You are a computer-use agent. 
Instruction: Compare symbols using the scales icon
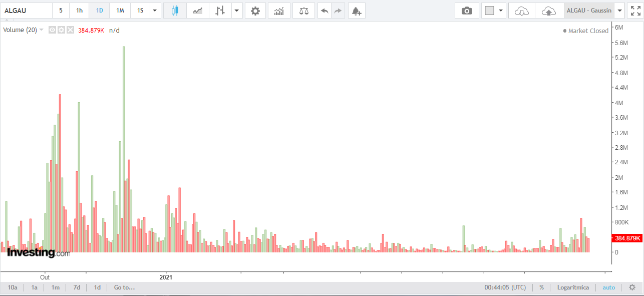pos(304,11)
